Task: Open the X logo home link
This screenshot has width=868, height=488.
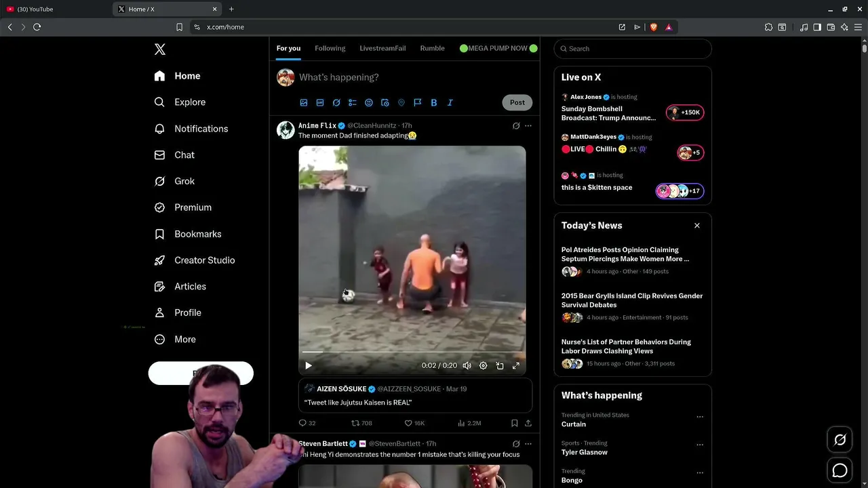Action: pyautogui.click(x=160, y=49)
